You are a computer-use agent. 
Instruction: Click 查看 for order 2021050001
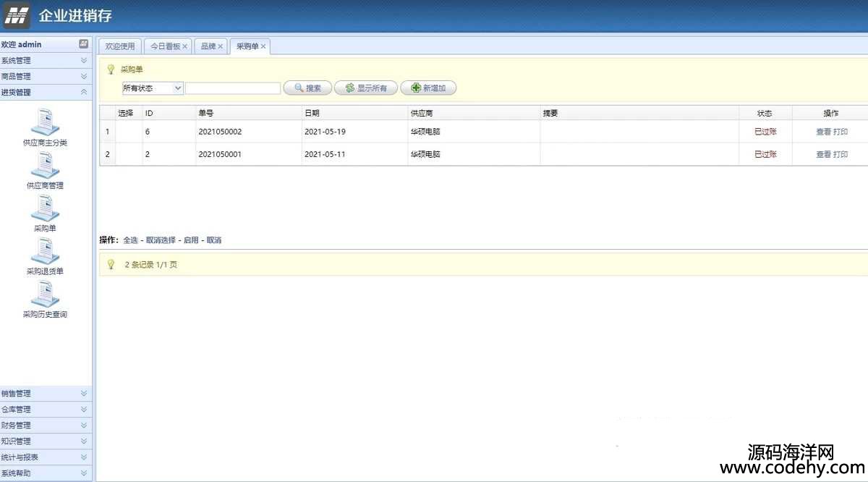click(823, 154)
